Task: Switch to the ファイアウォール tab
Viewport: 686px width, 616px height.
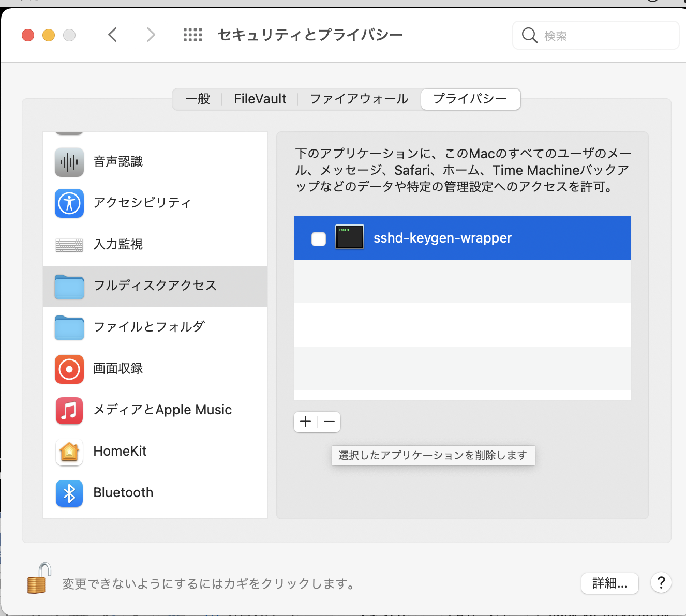Action: point(359,99)
